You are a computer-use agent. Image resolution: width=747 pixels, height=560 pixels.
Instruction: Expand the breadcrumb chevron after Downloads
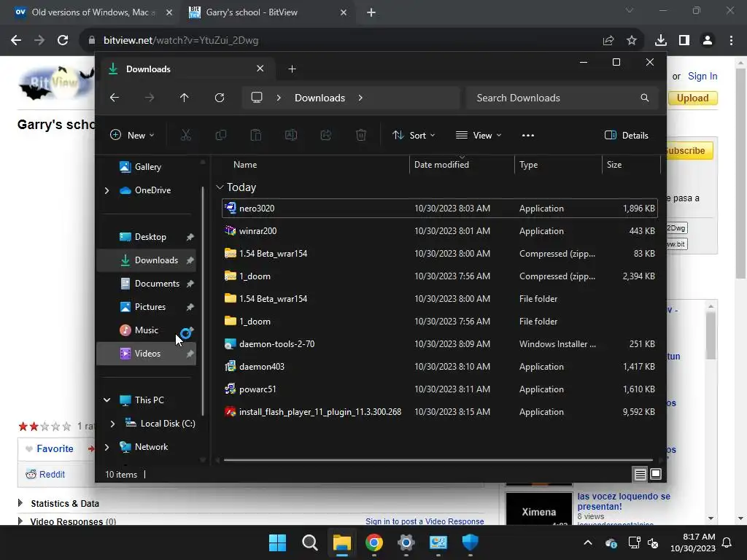360,98
